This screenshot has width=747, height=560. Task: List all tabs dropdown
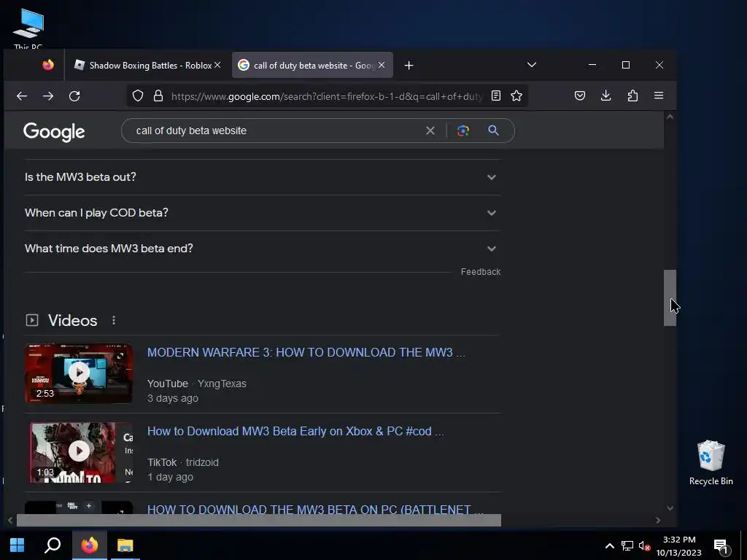tap(532, 65)
